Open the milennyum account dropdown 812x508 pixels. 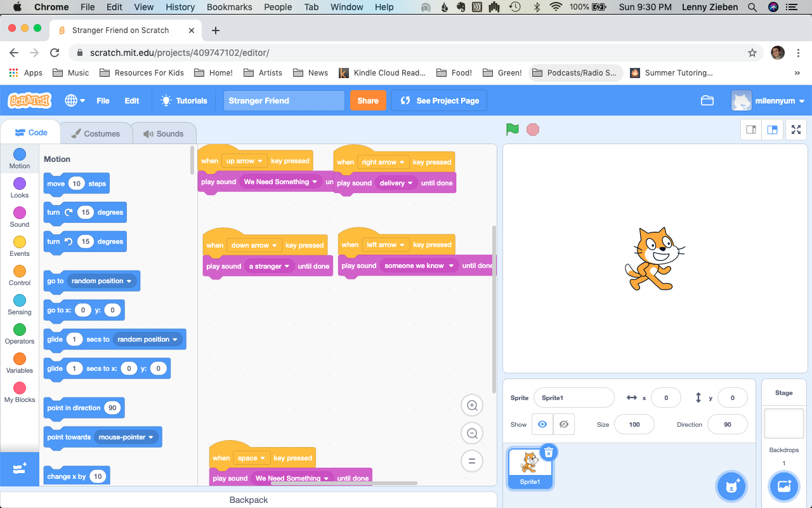pos(768,100)
